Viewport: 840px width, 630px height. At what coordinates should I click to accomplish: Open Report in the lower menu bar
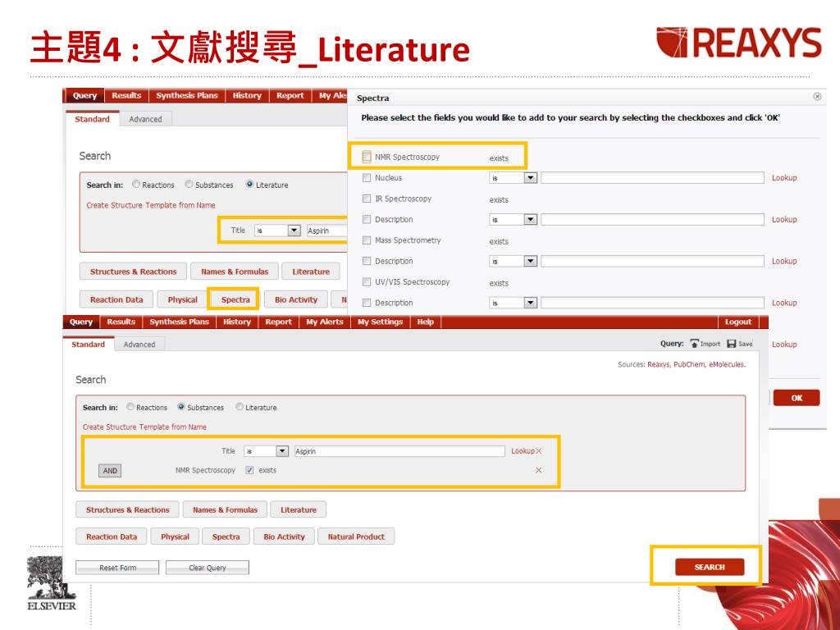[x=278, y=322]
